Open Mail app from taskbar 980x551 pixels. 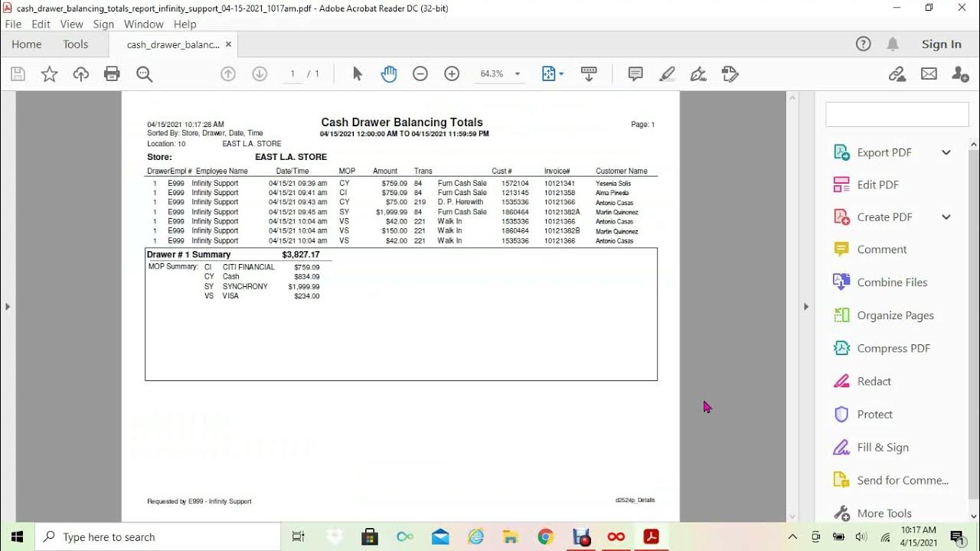pyautogui.click(x=440, y=536)
